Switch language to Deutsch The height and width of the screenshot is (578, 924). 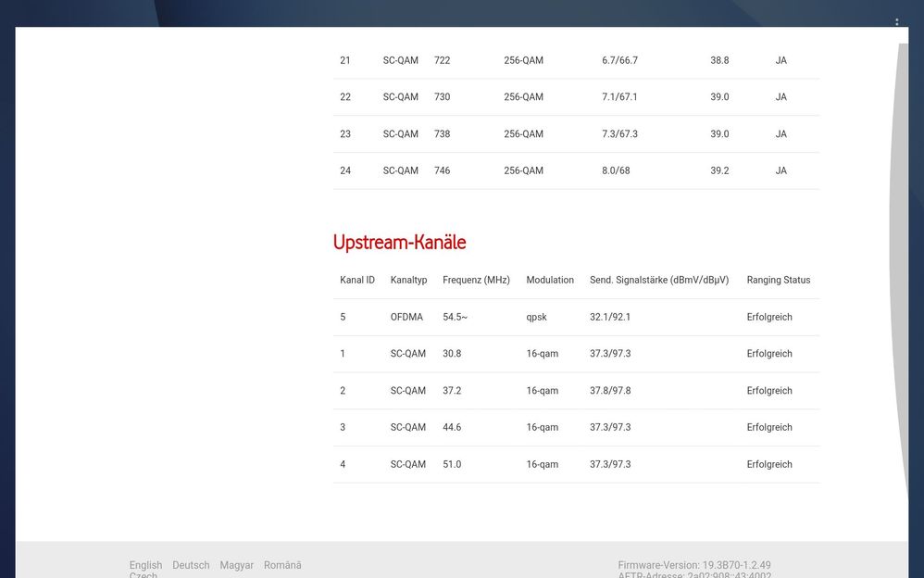coord(191,564)
